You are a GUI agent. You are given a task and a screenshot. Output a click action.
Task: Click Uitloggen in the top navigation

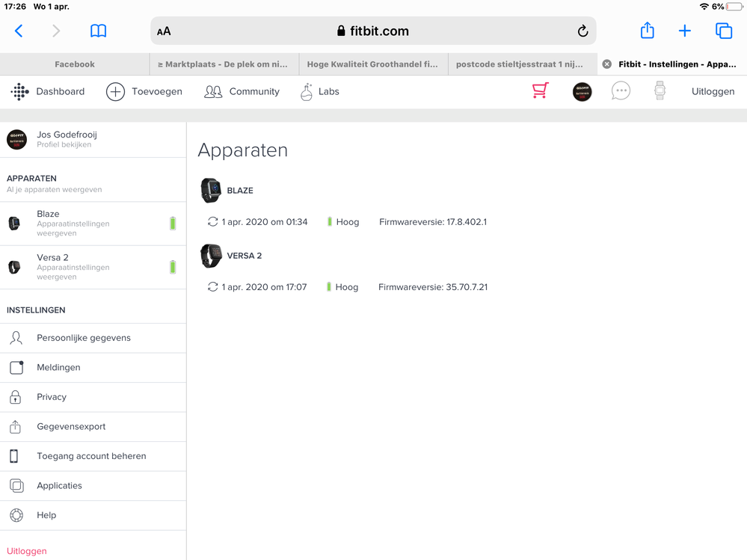coord(713,91)
